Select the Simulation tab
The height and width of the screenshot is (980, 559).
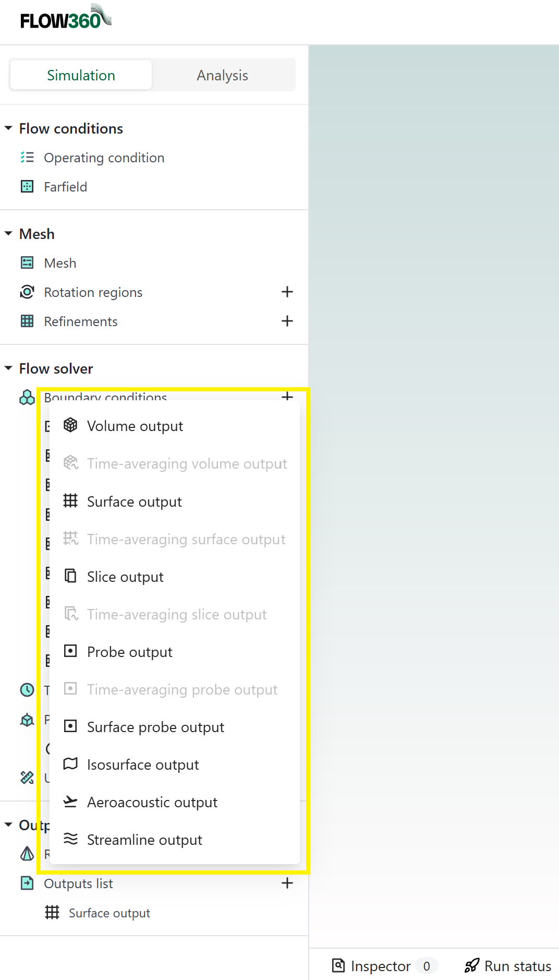point(81,75)
